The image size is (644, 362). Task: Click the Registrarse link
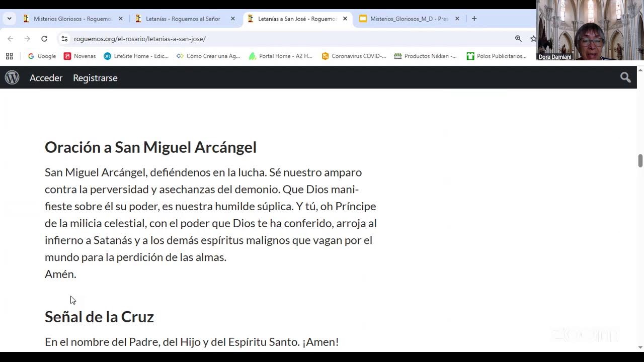[x=95, y=78]
